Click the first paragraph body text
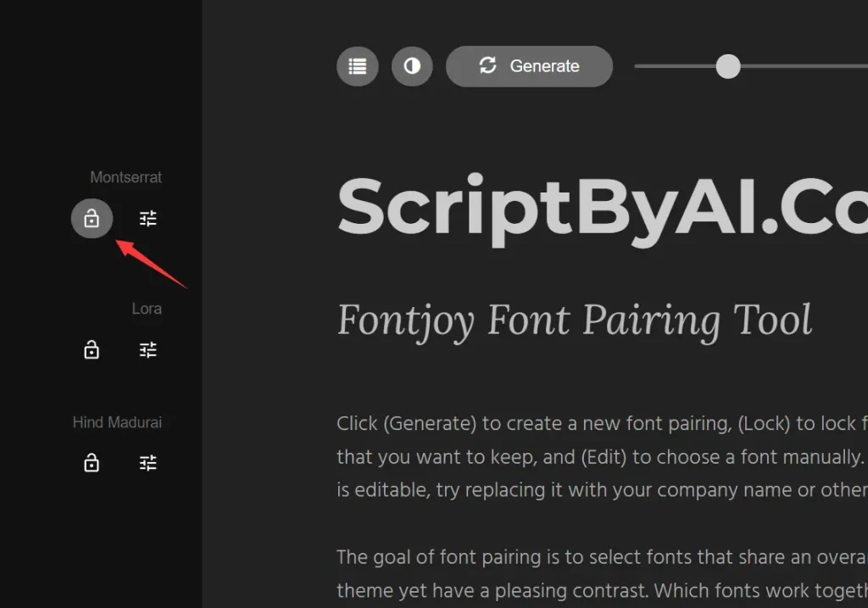This screenshot has height=608, width=868. pos(593,456)
